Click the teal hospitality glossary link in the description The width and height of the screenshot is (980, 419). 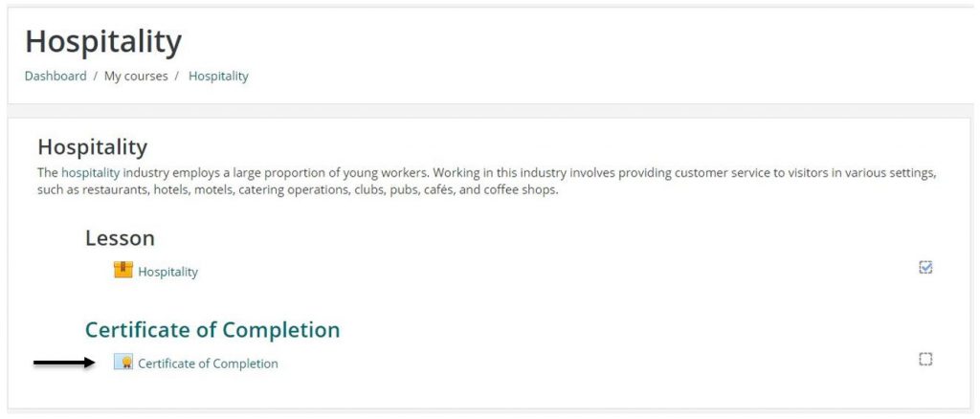[x=91, y=173]
